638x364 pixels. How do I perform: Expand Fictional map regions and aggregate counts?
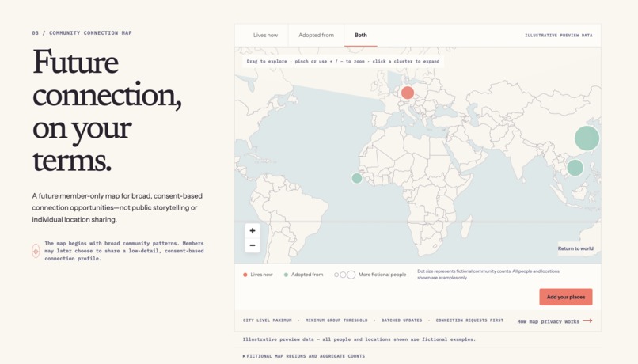click(304, 356)
